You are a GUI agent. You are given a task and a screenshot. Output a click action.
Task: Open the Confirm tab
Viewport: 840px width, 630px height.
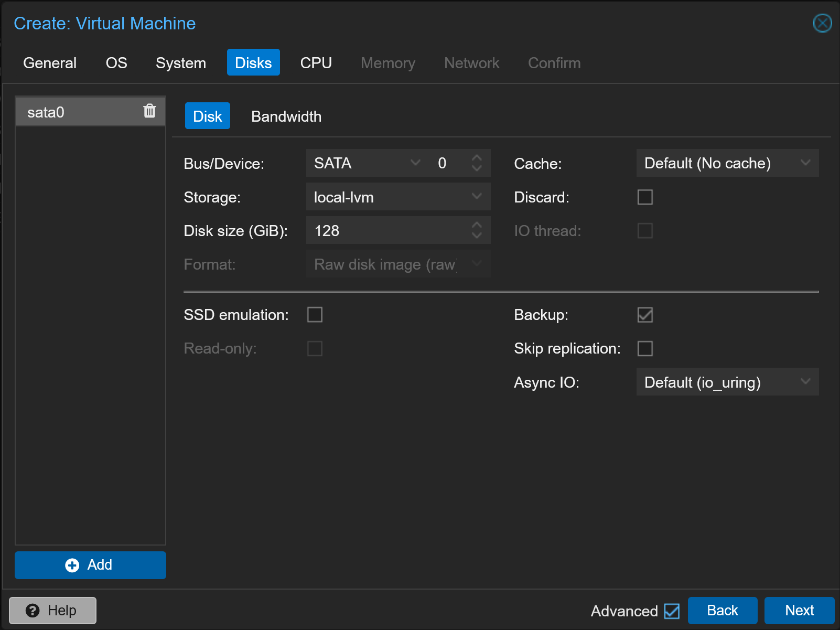pyautogui.click(x=554, y=63)
